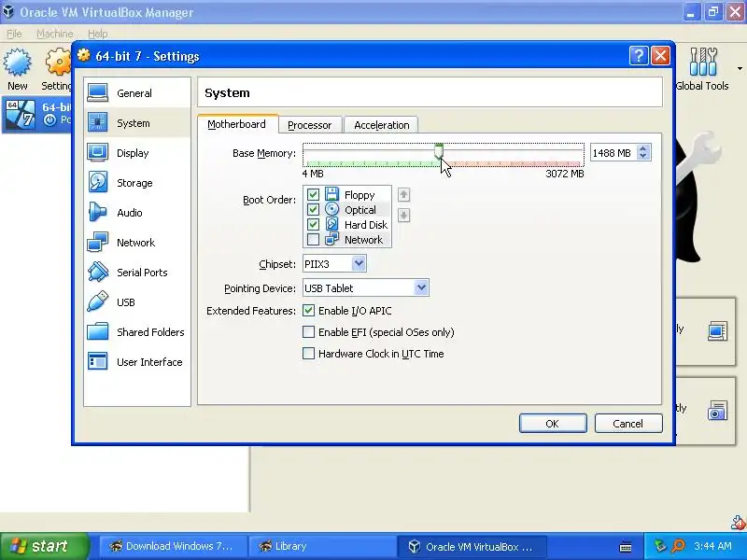Viewport: 747px width, 560px height.
Task: Enable Network boot device checkbox
Action: [x=313, y=240]
